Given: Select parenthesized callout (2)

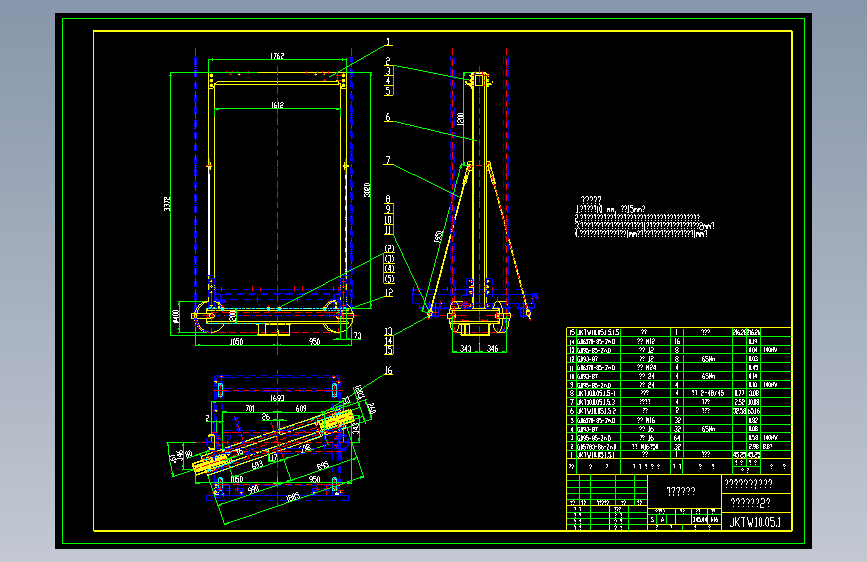Looking at the screenshot, I should (x=389, y=249).
